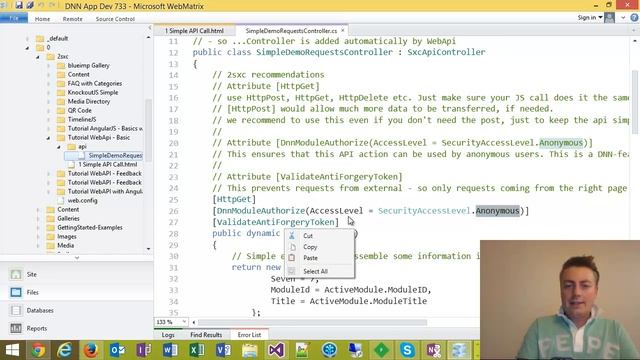The width and height of the screenshot is (640, 360).
Task: Open the Databases workspace icon
Action: [x=16, y=310]
